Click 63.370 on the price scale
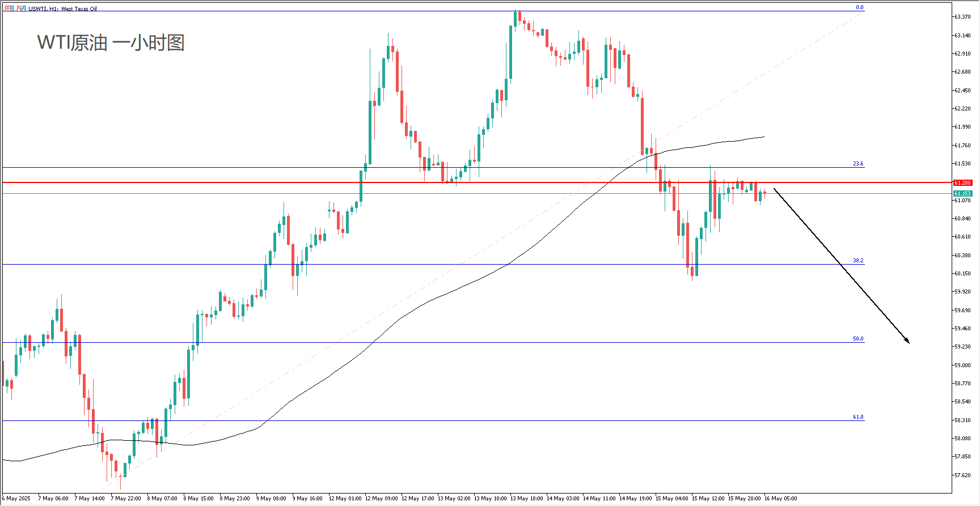The image size is (980, 506). (962, 17)
